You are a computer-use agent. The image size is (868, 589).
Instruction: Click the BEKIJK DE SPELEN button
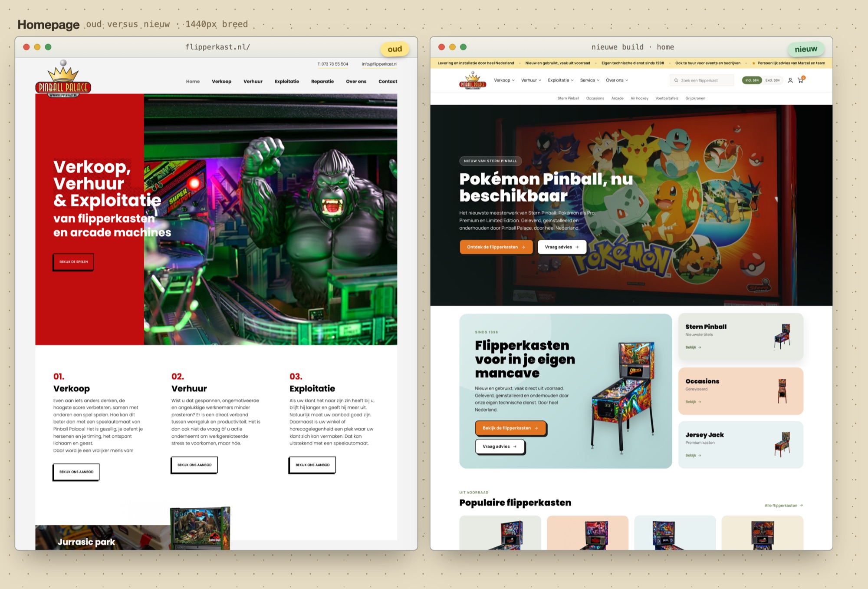[x=73, y=262]
